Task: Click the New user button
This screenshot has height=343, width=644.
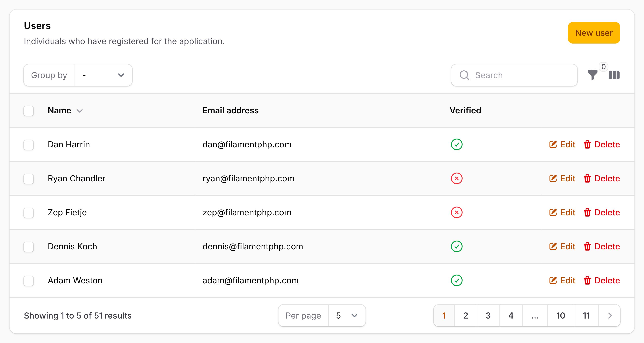Action: (594, 33)
